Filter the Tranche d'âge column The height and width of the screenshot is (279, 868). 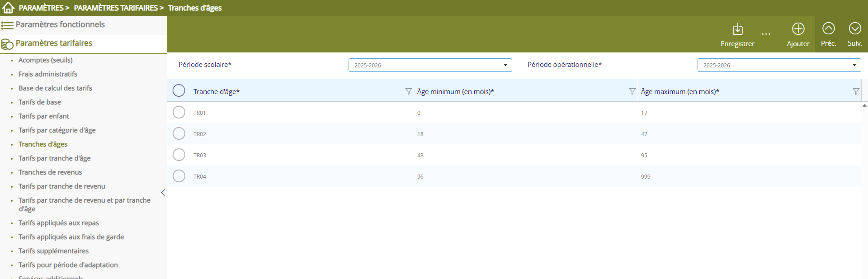pyautogui.click(x=408, y=91)
